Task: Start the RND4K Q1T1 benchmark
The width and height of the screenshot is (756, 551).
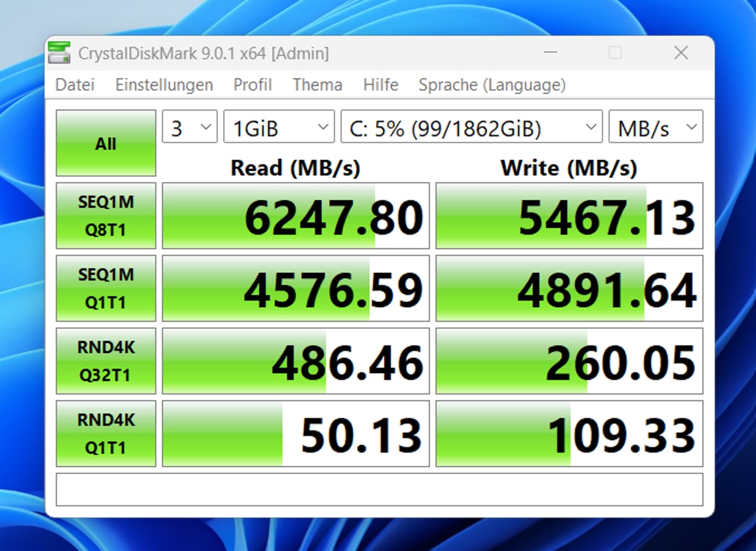Action: [x=106, y=433]
